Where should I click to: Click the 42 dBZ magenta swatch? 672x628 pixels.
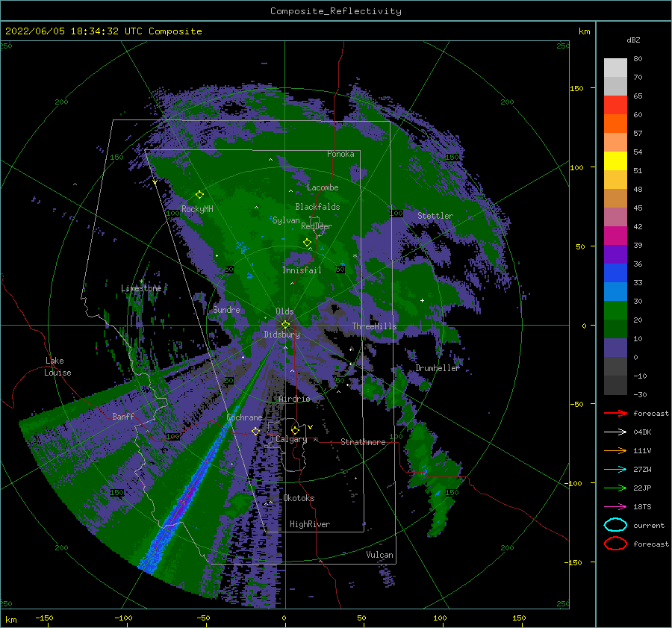615,235
